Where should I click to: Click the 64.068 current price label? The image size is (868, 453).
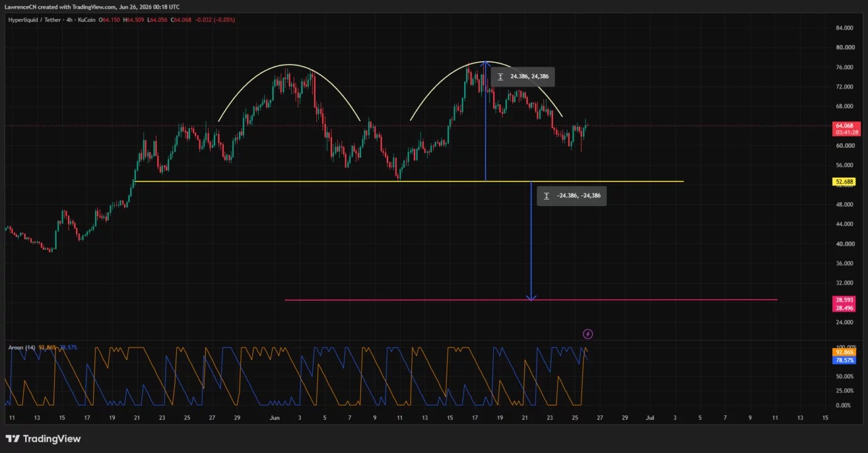click(x=843, y=126)
